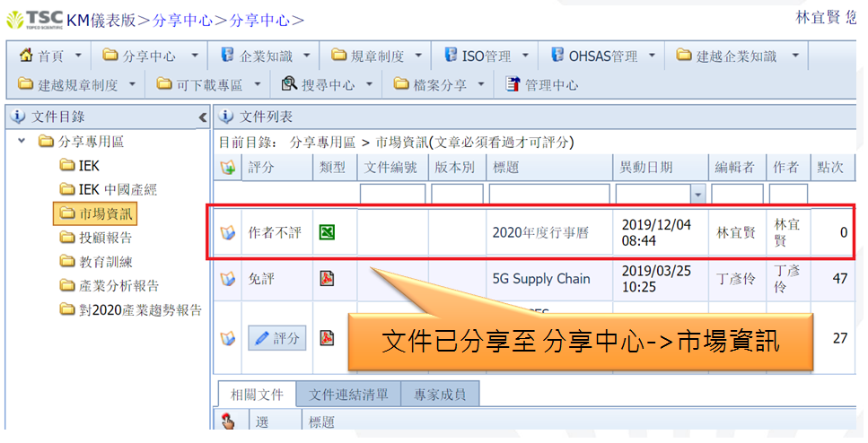This screenshot has height=443, width=868.
Task: Open document icon in the 2020年度行事曆 row
Action: (228, 233)
